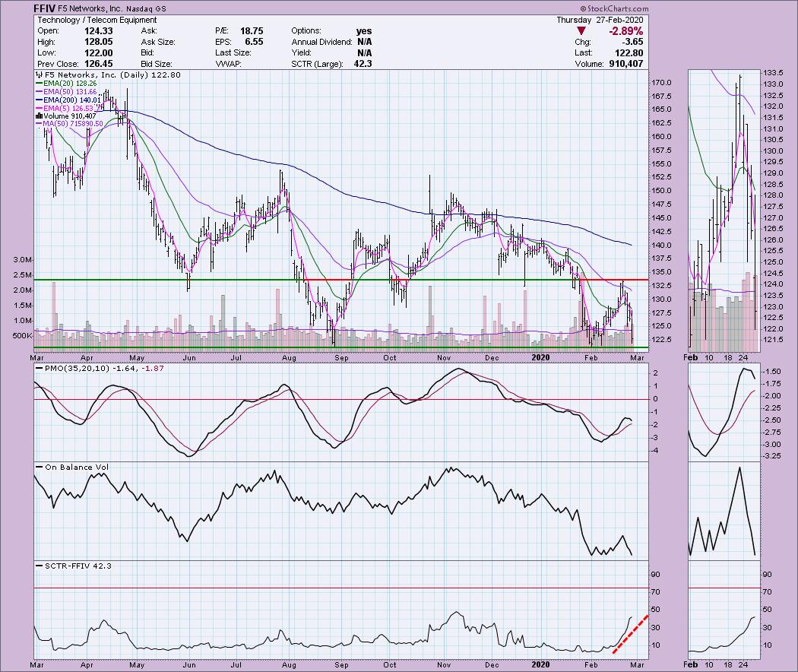Screen dimensions: 798x672
Task: Click the Annual Dividend label
Action: click(321, 42)
